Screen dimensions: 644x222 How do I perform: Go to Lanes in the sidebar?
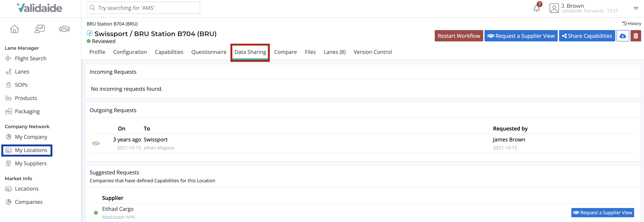(22, 72)
